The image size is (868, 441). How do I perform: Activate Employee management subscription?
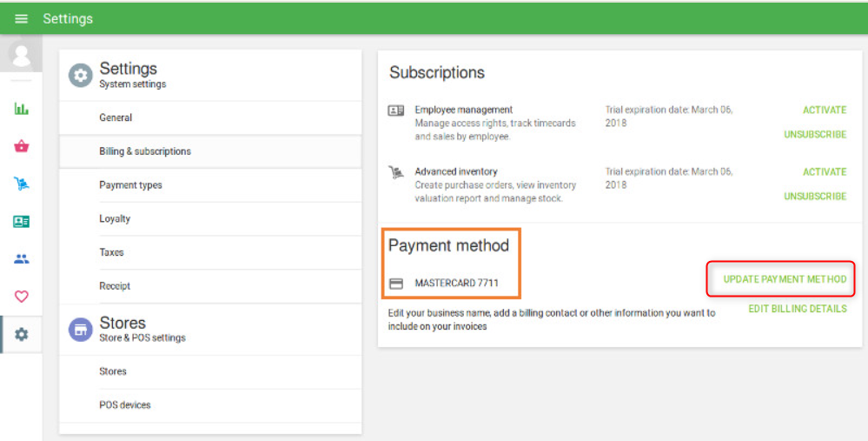click(x=824, y=110)
